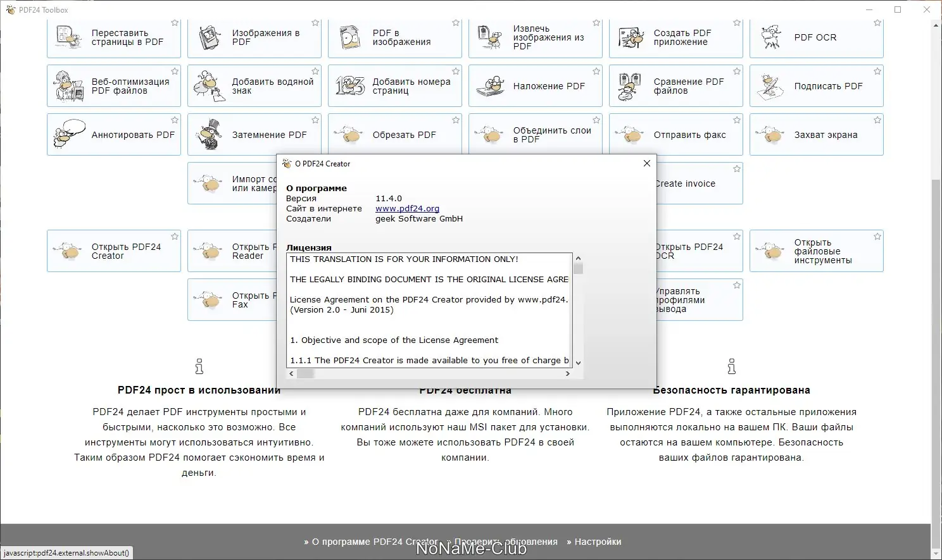Open Добавить номера страниц tool
The width and height of the screenshot is (942, 560).
click(395, 86)
